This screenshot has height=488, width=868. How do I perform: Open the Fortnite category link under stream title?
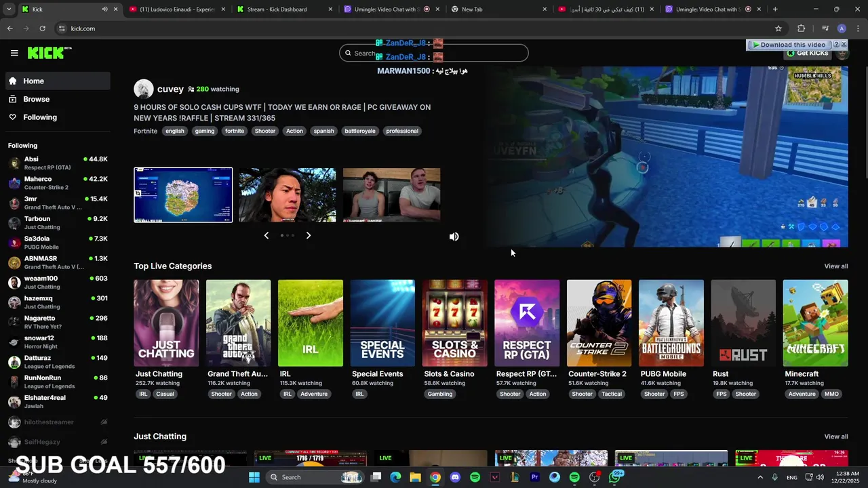click(145, 131)
